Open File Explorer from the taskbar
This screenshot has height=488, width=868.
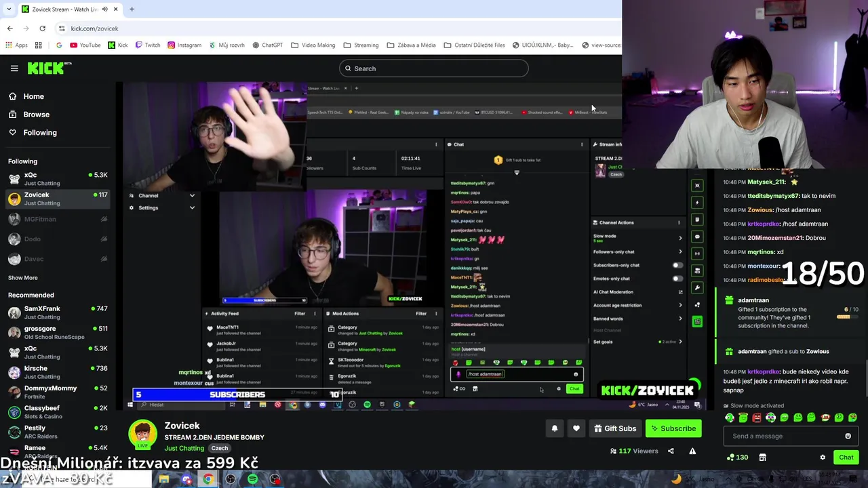click(163, 479)
